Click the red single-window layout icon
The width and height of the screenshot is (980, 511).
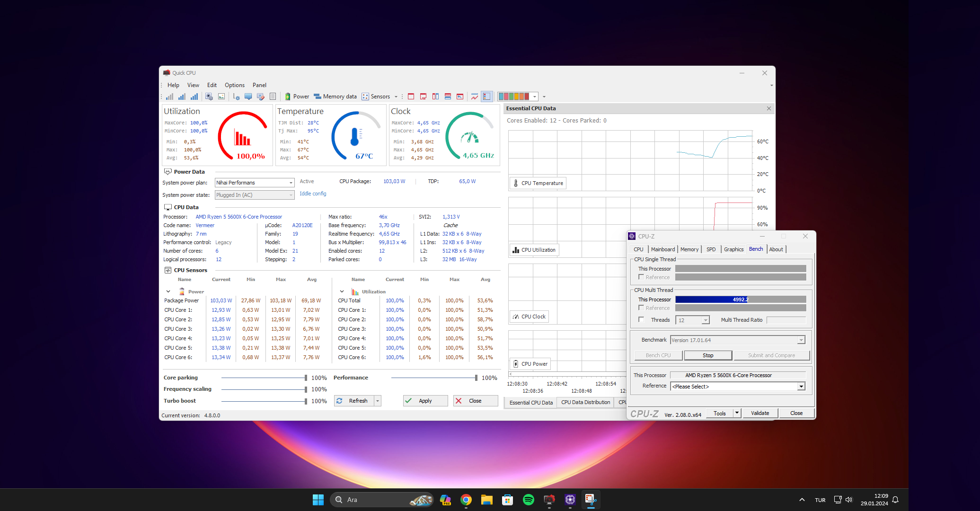[411, 97]
